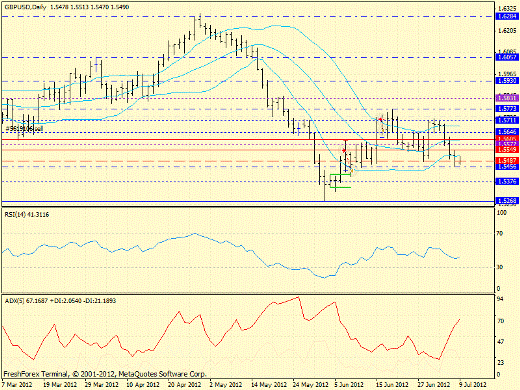
Task: Click the 15 Jun 2012 date label
Action: point(392,384)
